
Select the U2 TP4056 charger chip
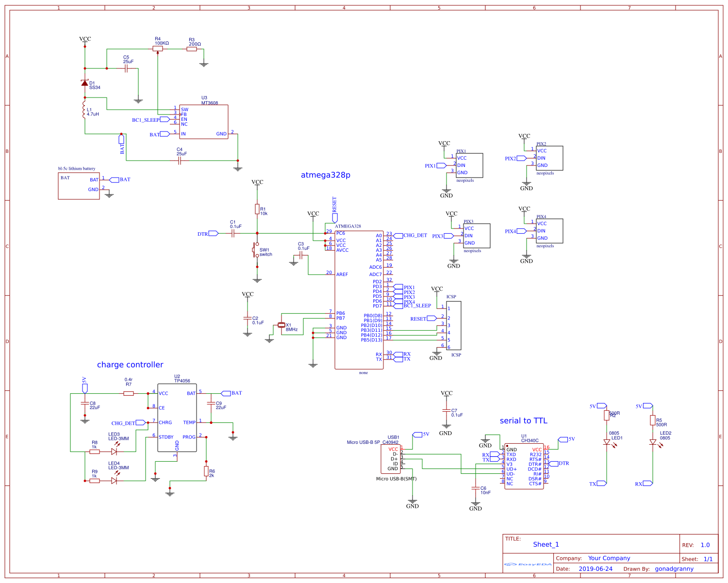click(177, 418)
